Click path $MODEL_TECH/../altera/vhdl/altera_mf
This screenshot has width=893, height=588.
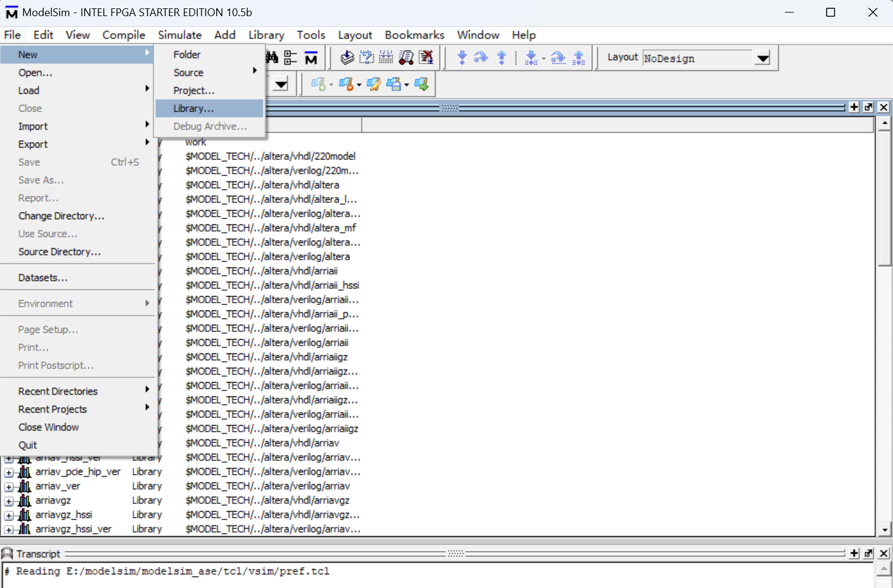[x=271, y=227]
